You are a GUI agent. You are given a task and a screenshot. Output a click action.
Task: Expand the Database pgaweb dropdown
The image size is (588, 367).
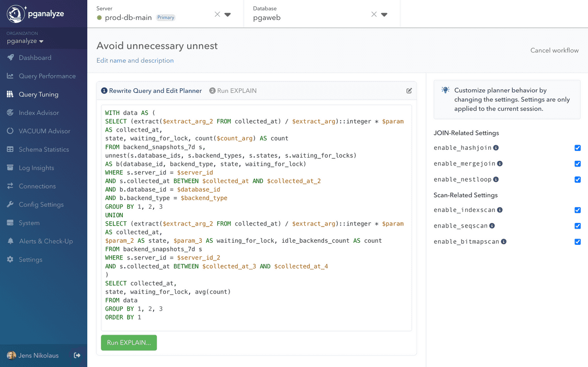click(385, 15)
